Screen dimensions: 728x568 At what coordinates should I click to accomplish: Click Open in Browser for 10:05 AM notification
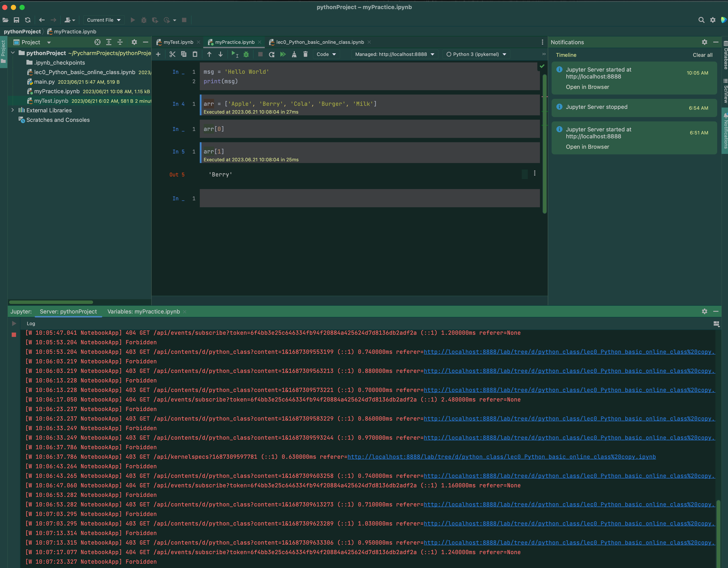point(587,87)
